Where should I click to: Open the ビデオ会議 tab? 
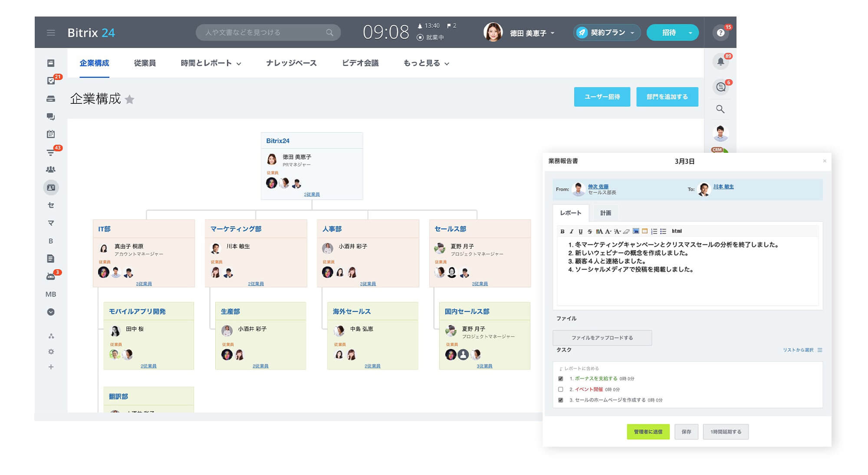tap(360, 63)
